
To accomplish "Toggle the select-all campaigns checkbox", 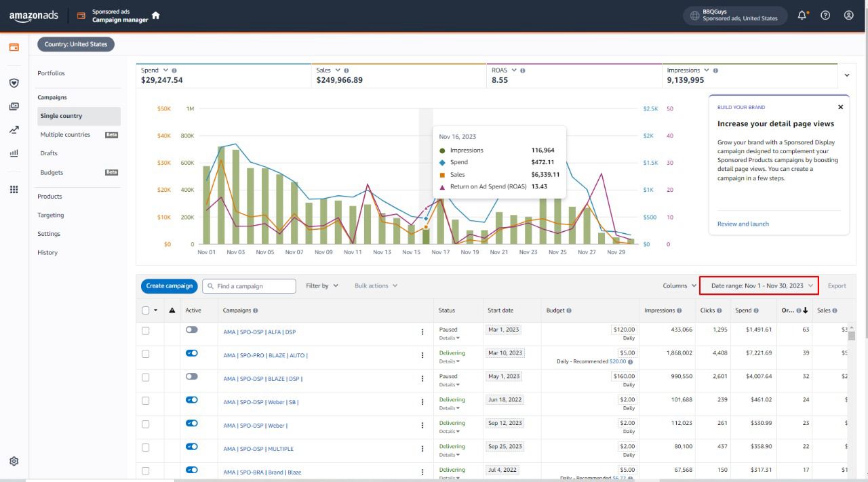I will [x=145, y=310].
